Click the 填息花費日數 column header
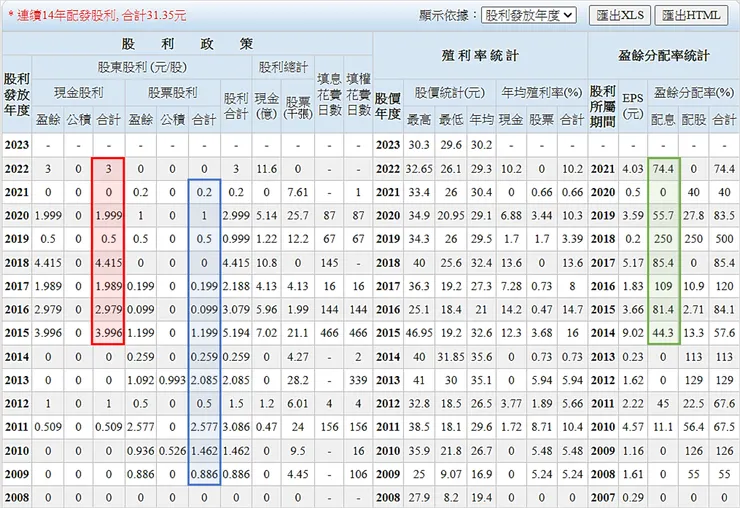 tap(329, 94)
